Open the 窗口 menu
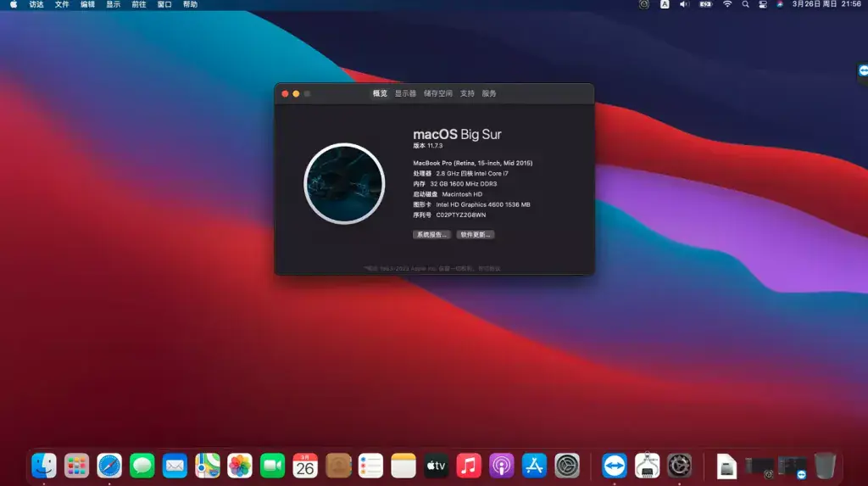The height and width of the screenshot is (486, 868). click(164, 4)
